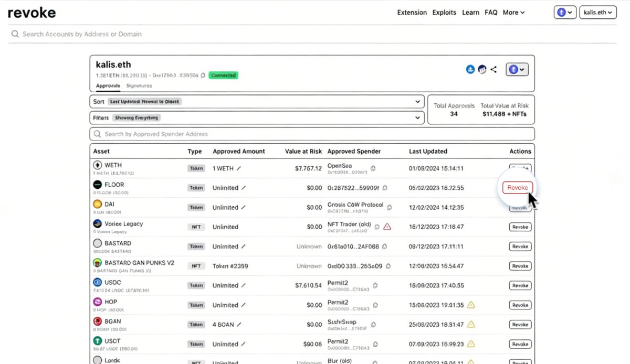Click the edit pencil beside 1 WETH amount
630x364 pixels.
click(239, 168)
